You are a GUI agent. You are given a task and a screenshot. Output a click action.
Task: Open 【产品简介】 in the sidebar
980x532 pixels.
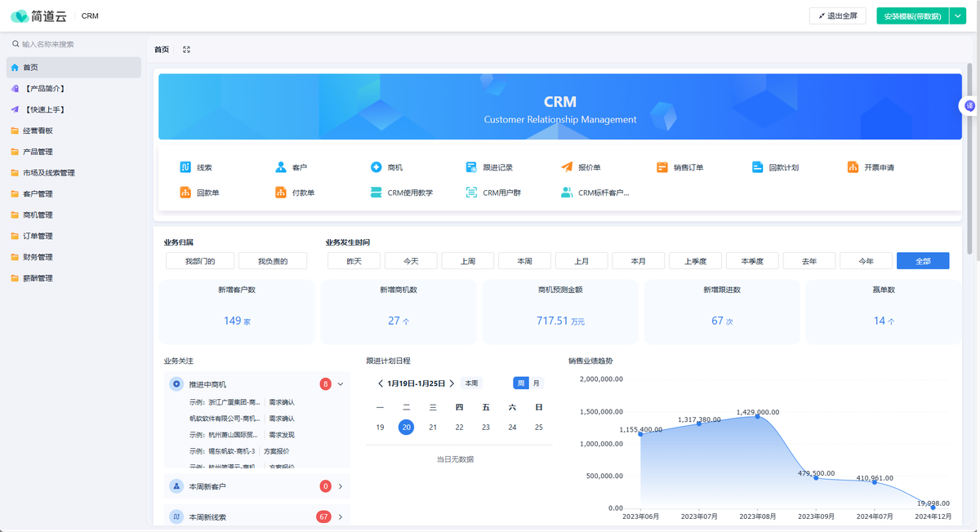tap(73, 88)
